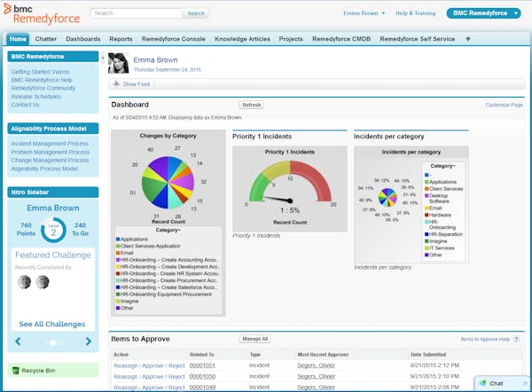Go to next challenge with right arrow
The image size is (532, 392).
pyautogui.click(x=89, y=341)
